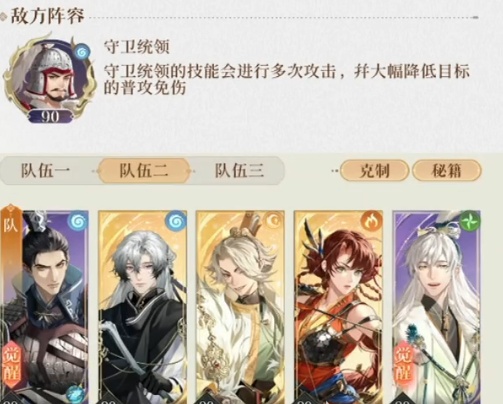
Task: Tap the moon element icon on third card
Action: [x=274, y=220]
